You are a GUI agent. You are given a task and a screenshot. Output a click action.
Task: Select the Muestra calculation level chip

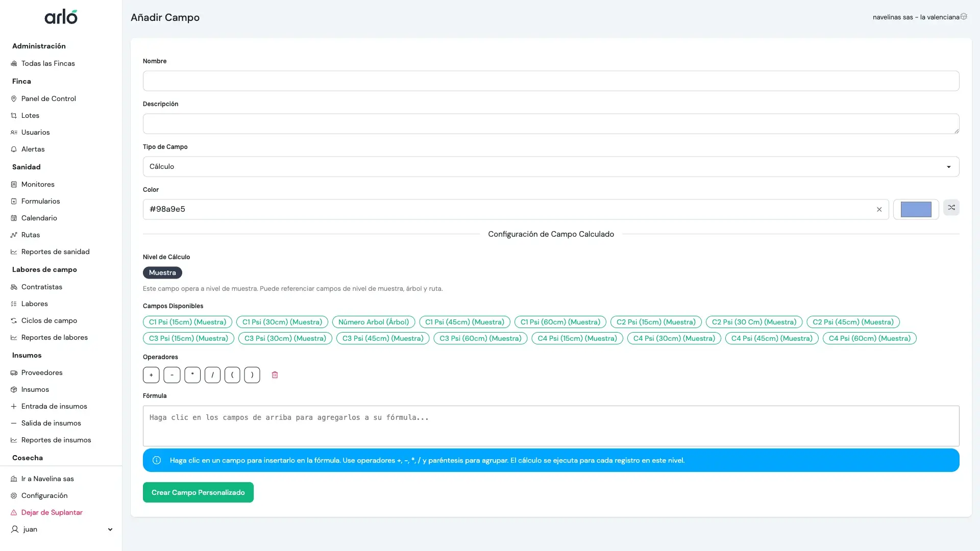pyautogui.click(x=162, y=272)
